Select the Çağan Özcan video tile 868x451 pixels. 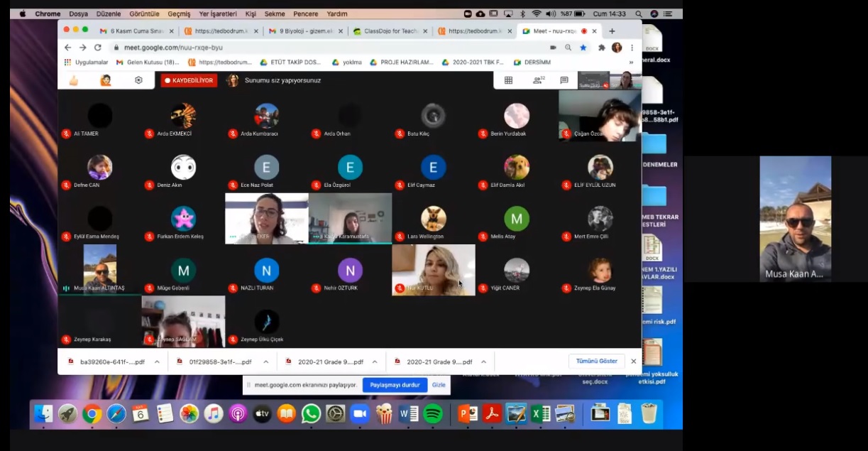(x=600, y=115)
